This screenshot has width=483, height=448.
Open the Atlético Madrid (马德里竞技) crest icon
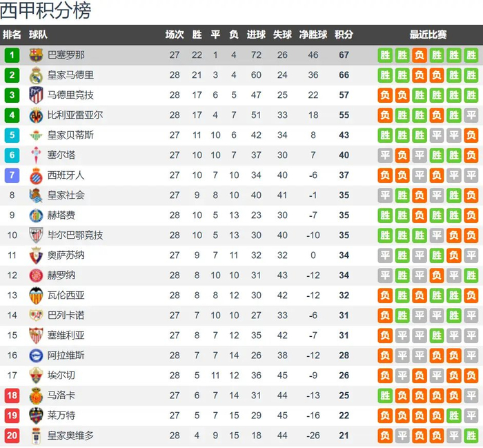point(36,95)
